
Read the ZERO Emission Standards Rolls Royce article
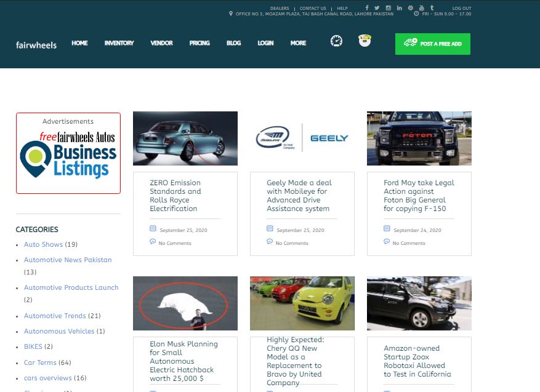[x=175, y=196]
